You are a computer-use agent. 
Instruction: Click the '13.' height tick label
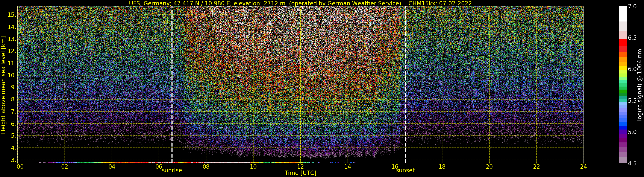[12, 39]
